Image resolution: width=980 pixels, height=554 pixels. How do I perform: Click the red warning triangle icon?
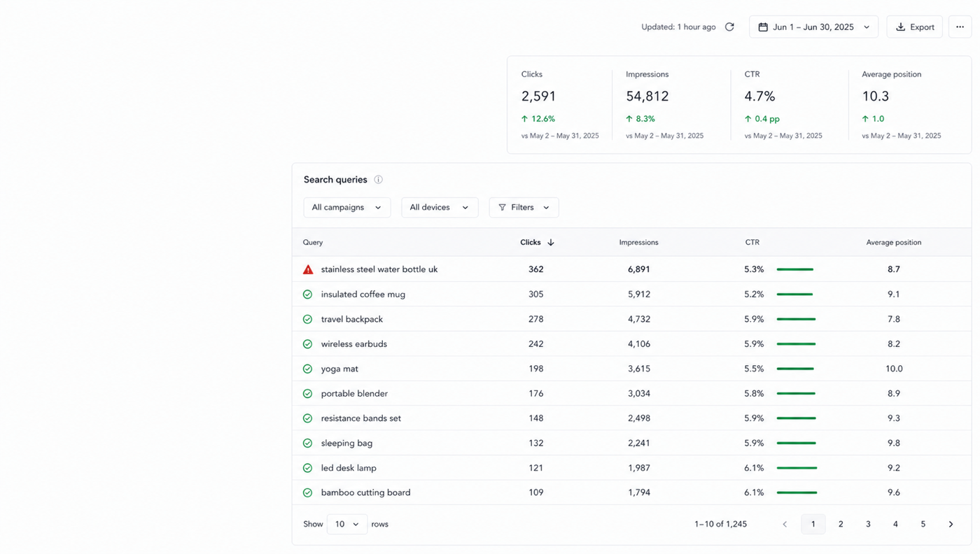pyautogui.click(x=308, y=269)
